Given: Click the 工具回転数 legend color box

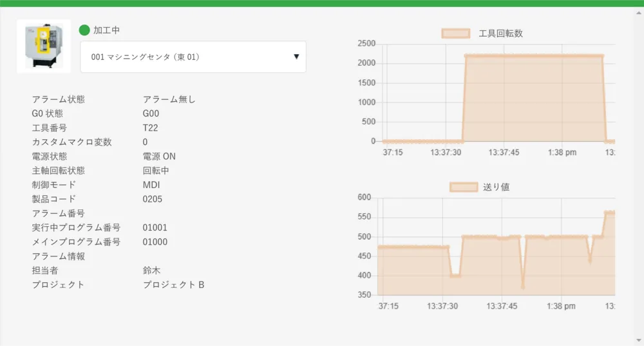Looking at the screenshot, I should pyautogui.click(x=455, y=34).
